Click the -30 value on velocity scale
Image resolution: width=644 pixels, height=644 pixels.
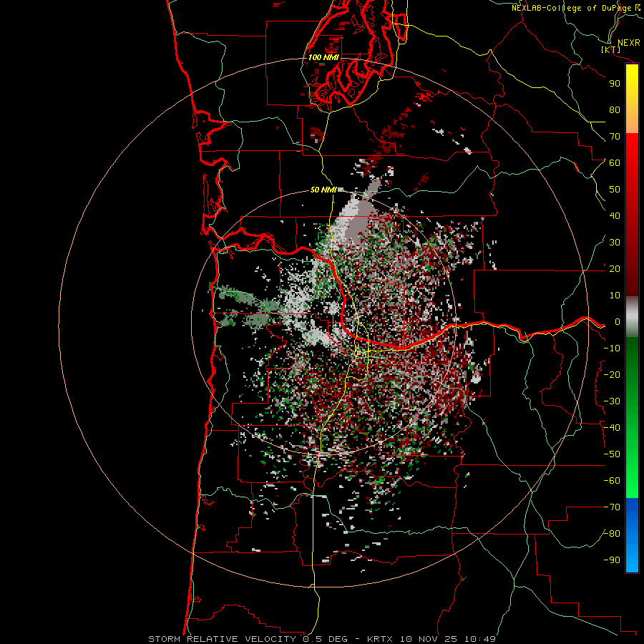pyautogui.click(x=612, y=401)
